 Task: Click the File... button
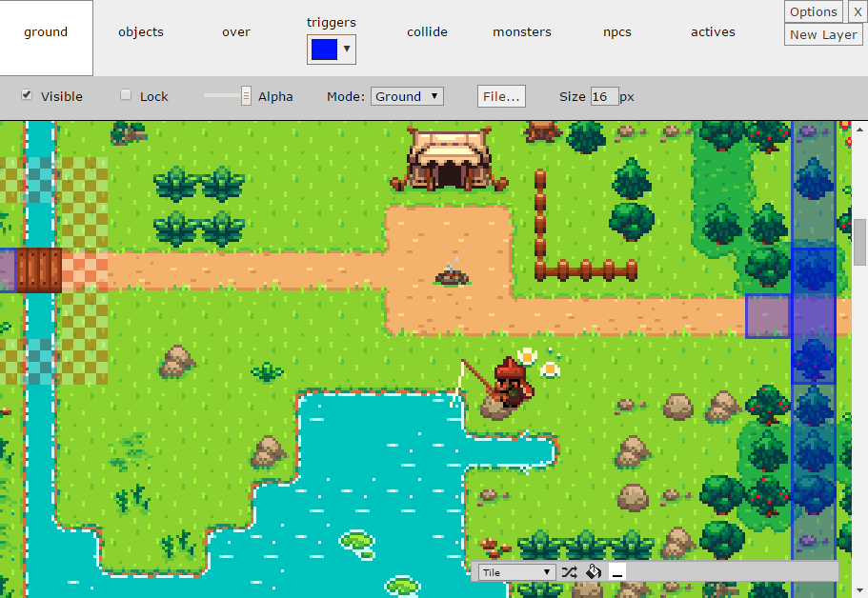(x=501, y=96)
